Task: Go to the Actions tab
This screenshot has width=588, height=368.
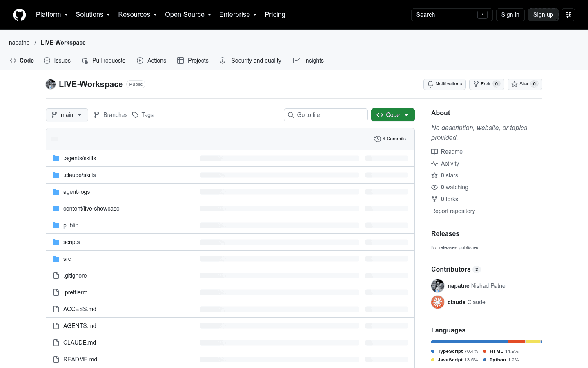Action: [x=151, y=61]
